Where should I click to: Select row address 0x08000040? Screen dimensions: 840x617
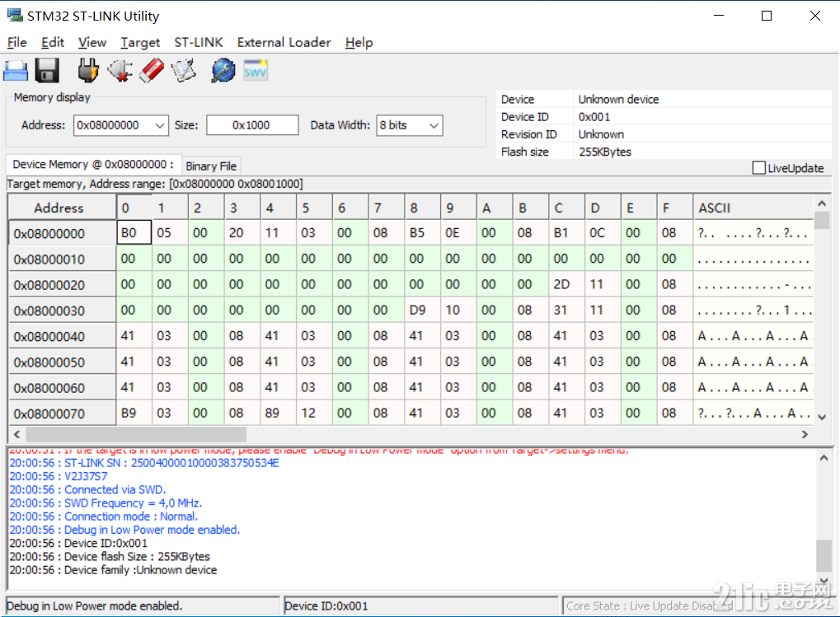click(62, 336)
